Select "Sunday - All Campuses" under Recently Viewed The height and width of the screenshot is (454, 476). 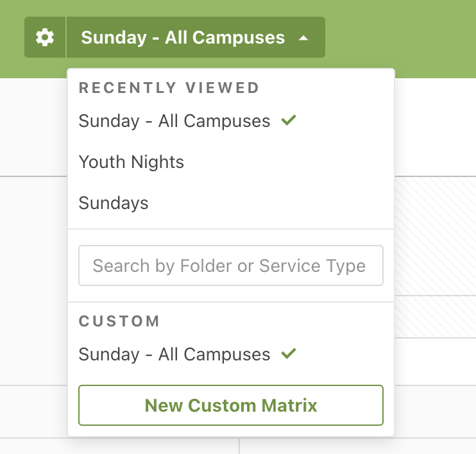(x=174, y=121)
